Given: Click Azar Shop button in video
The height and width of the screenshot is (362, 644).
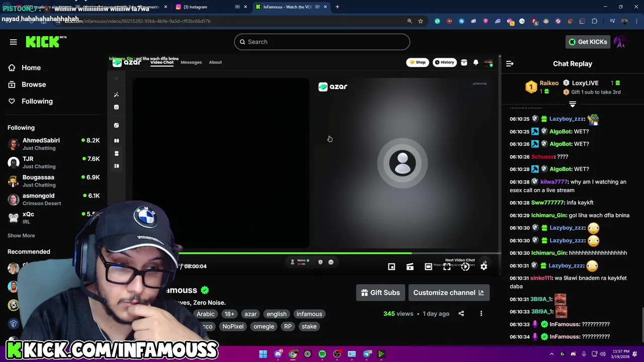Looking at the screenshot, I should [418, 62].
